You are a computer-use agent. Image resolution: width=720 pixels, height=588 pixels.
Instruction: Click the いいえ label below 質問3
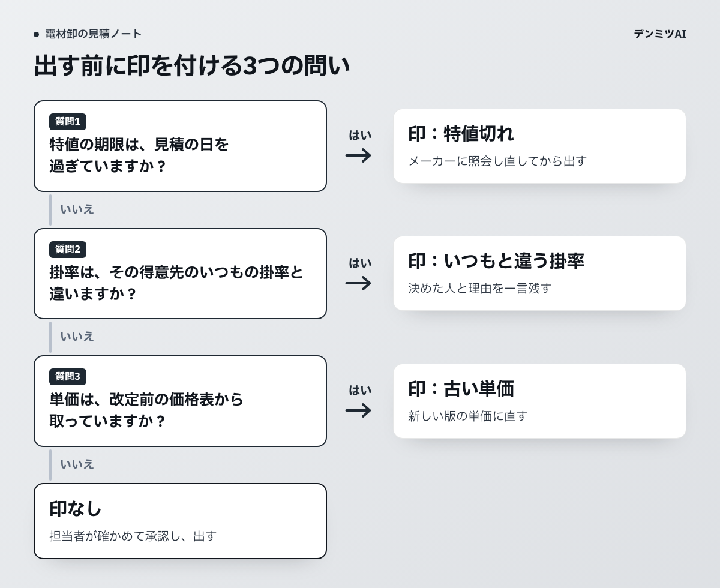[x=77, y=464]
